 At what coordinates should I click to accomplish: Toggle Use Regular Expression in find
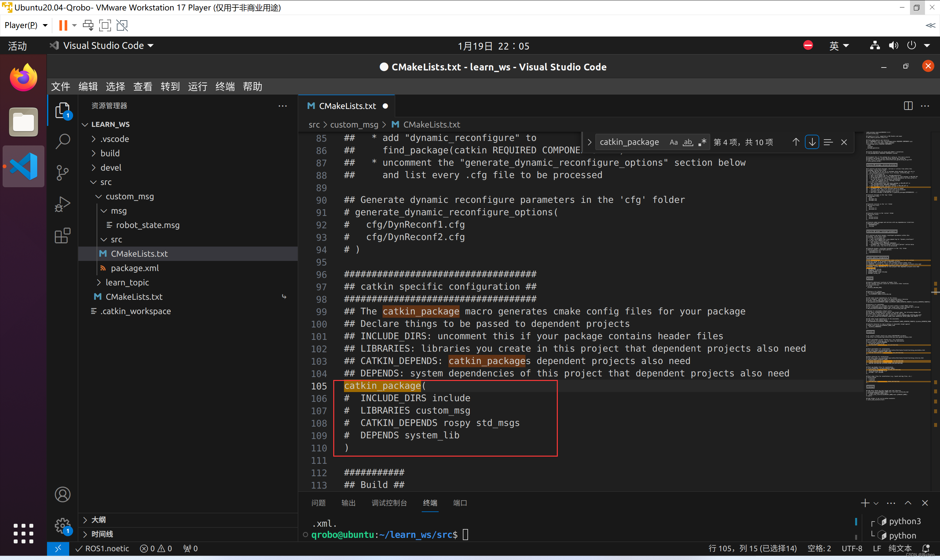(702, 142)
